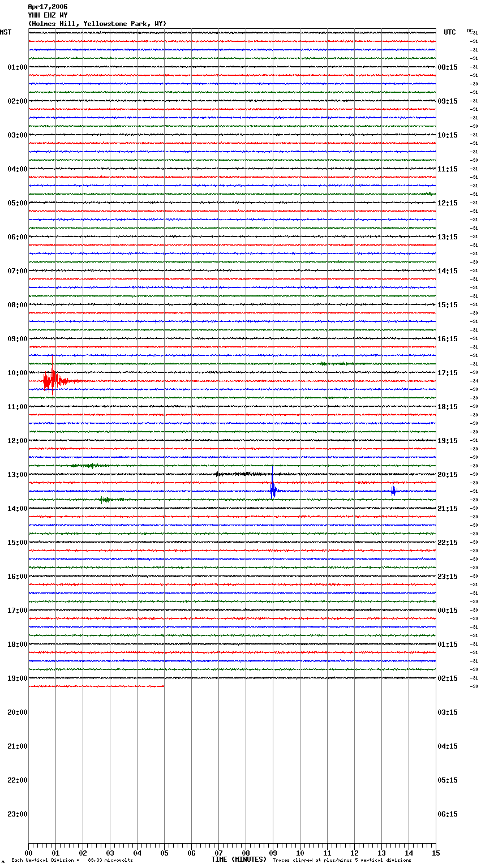This screenshot has width=481, height=868.
Task: Click the '02:15' UTC time label
Action: click(448, 678)
